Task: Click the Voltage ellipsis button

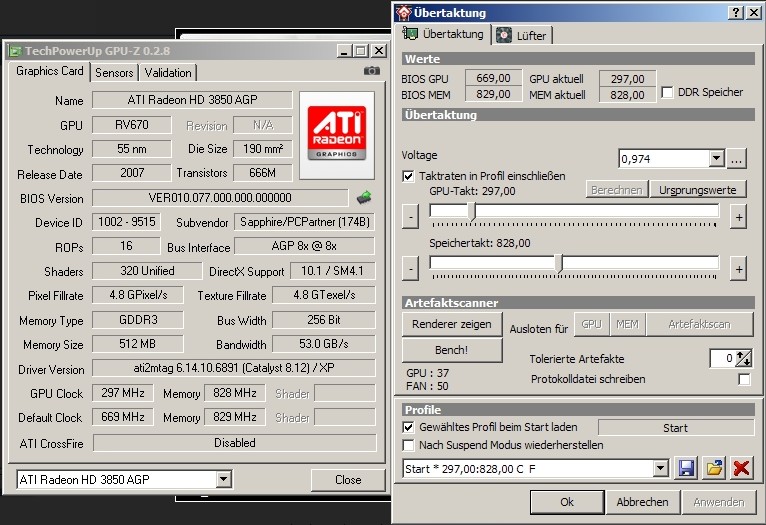Action: tap(737, 159)
